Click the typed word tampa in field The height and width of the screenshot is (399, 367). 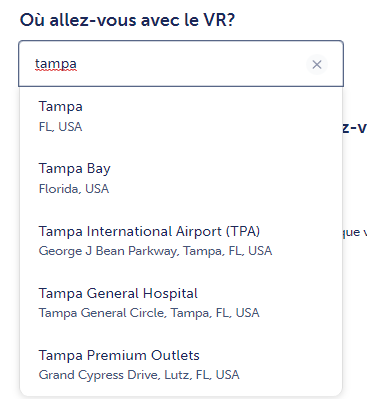56,64
